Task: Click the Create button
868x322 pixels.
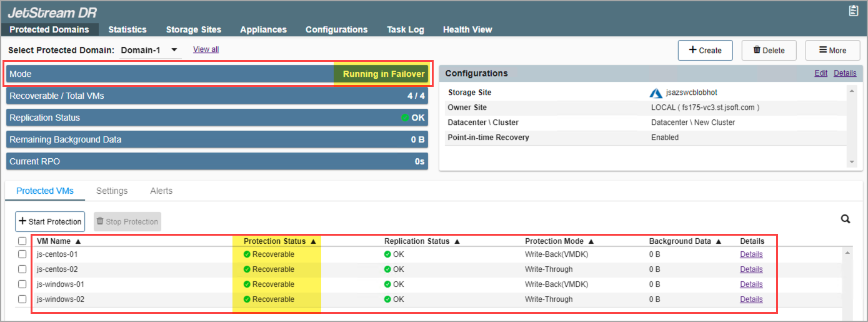Action: (x=705, y=51)
